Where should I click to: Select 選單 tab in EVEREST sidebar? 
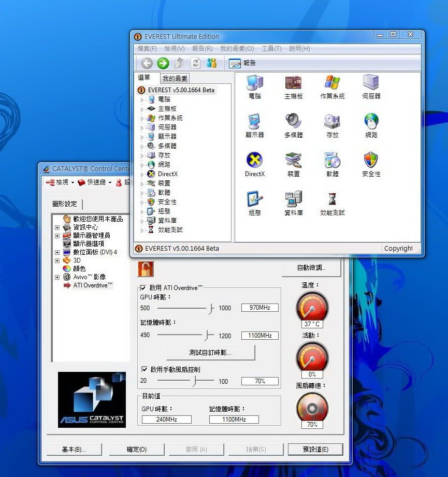pos(144,78)
